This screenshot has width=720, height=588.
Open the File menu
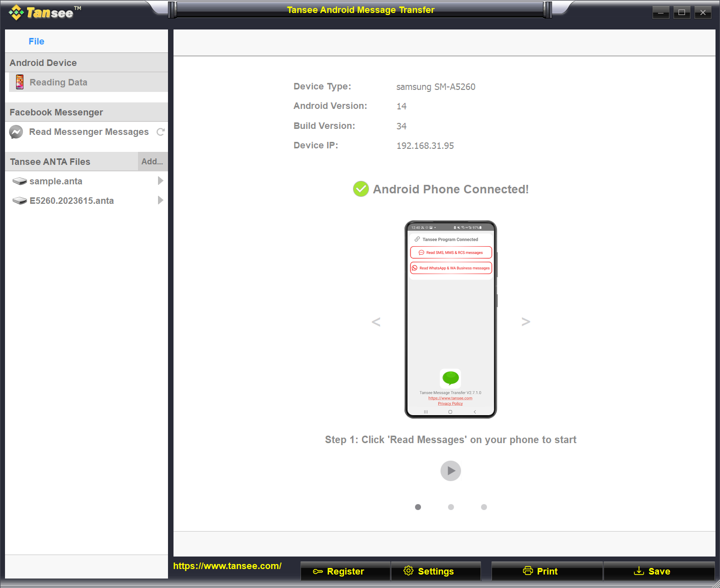(36, 41)
